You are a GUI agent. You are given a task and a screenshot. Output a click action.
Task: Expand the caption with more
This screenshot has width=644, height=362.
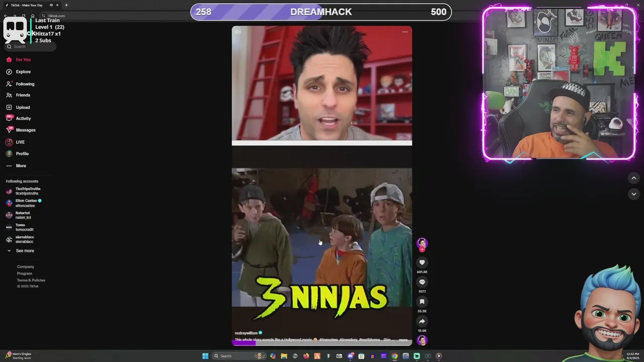pos(403,340)
